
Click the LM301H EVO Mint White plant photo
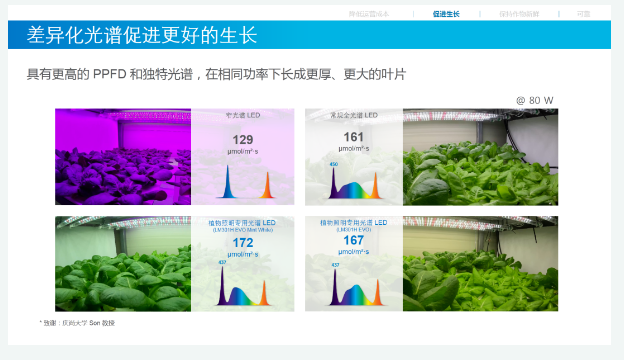pyautogui.click(x=123, y=264)
